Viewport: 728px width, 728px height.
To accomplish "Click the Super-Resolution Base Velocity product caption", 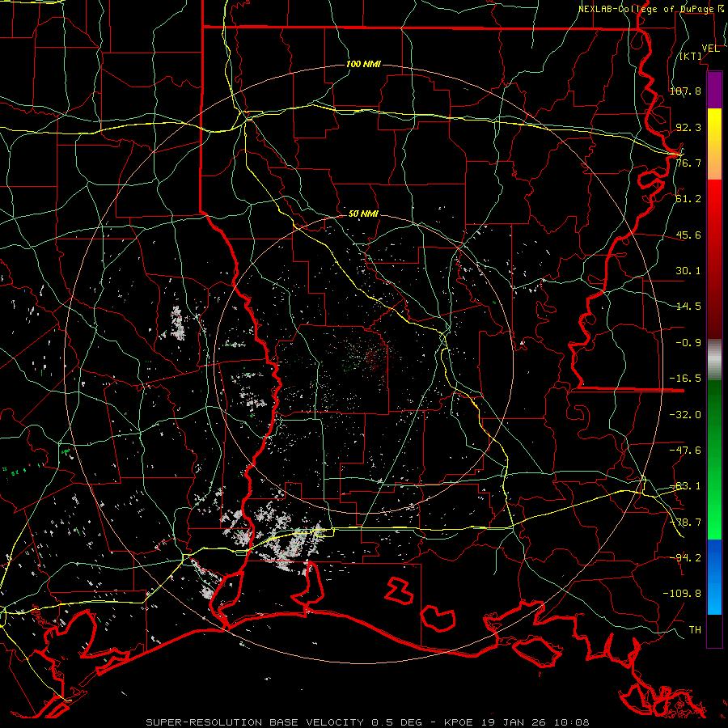I will point(368,722).
